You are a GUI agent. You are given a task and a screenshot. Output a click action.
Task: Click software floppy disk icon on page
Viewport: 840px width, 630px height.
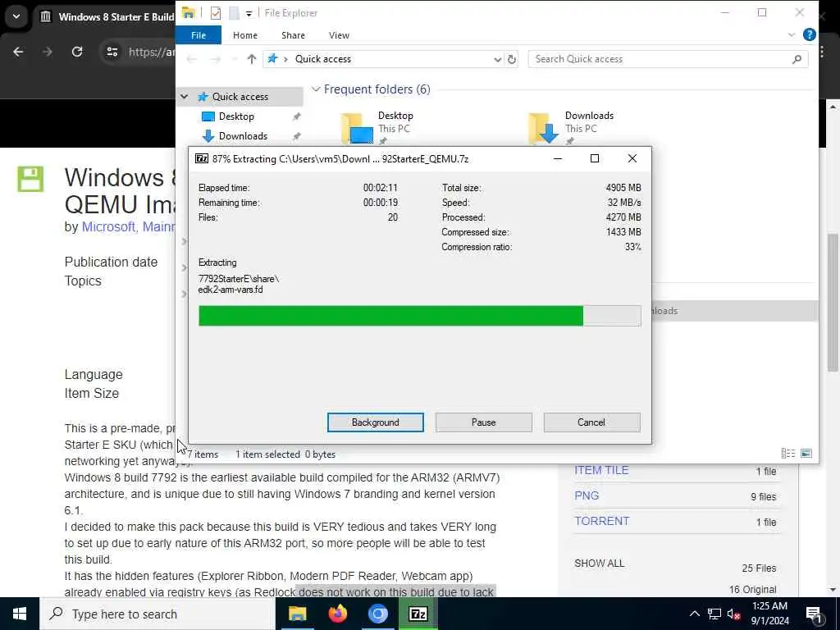[x=30, y=179]
